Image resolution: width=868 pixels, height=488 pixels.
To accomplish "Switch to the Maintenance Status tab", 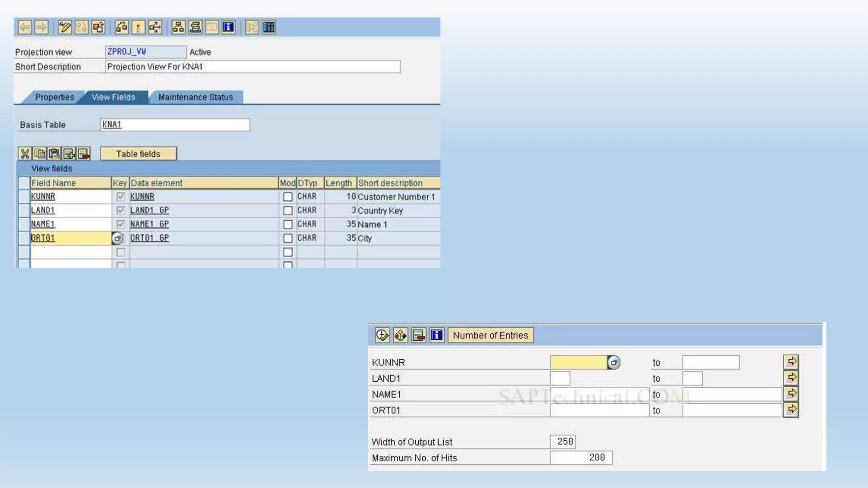I will (x=195, y=97).
